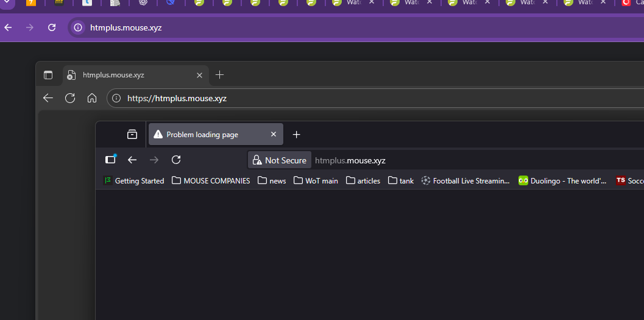Open a new tab in the middle window
The image size is (644, 320).
pos(220,75)
